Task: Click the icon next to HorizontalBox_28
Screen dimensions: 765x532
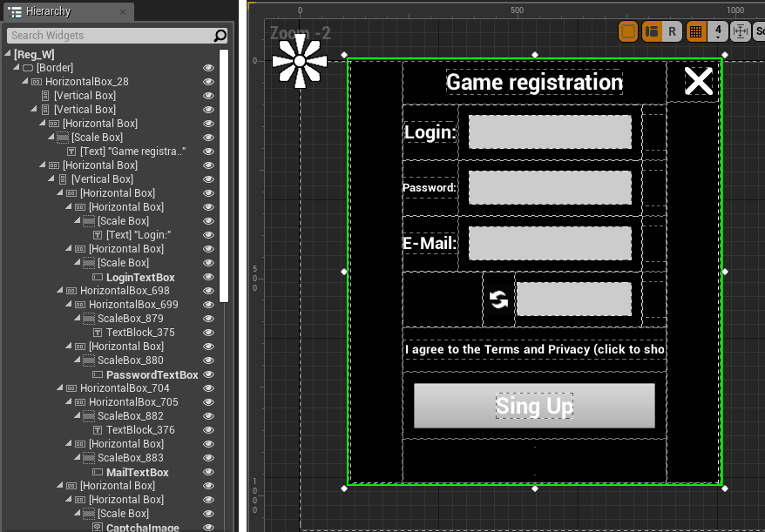Action: point(37,82)
